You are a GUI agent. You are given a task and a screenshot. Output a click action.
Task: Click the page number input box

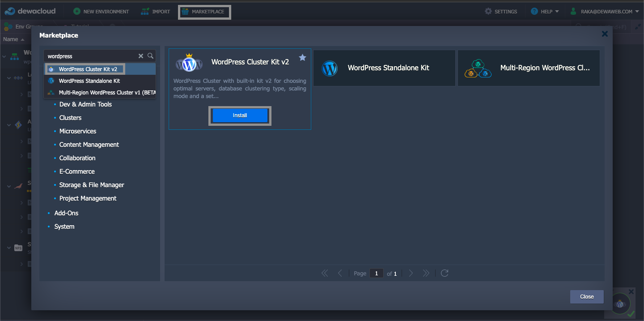click(377, 273)
